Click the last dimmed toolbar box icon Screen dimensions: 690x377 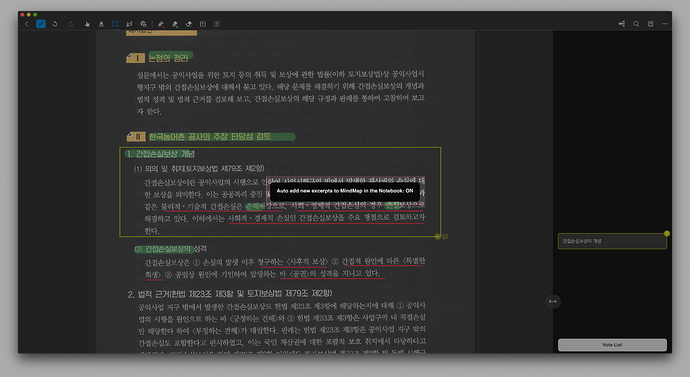pos(217,24)
